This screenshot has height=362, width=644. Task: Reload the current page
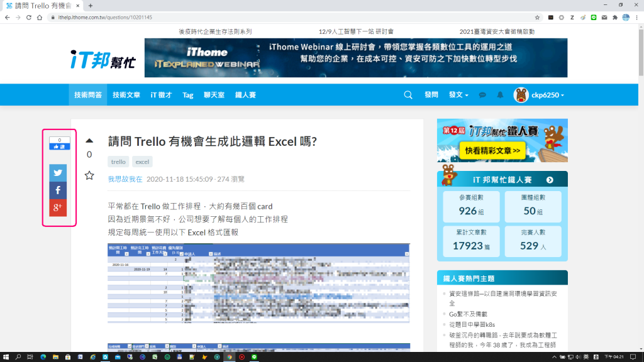point(29,17)
